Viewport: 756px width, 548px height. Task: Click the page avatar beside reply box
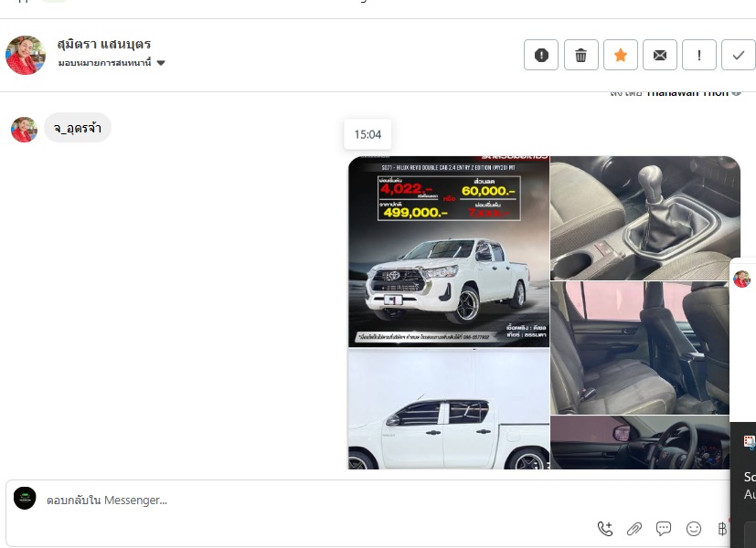pos(25,498)
